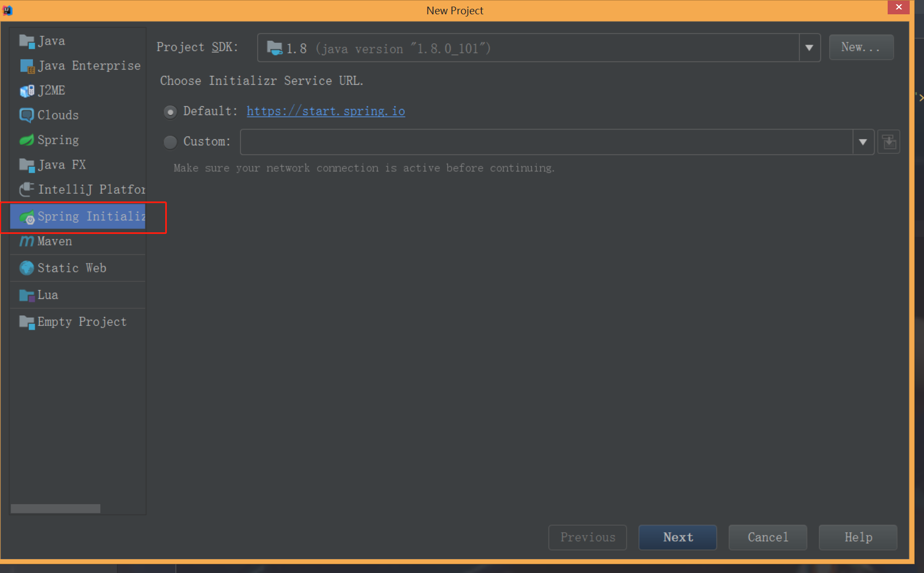The image size is (924, 573).
Task: Open the https://start.spring.io link
Action: (x=326, y=111)
